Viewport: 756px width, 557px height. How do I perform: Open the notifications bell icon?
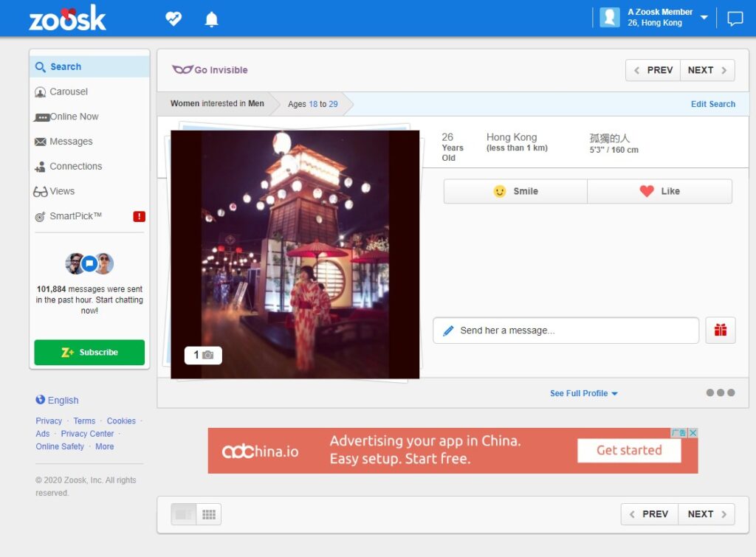[211, 18]
